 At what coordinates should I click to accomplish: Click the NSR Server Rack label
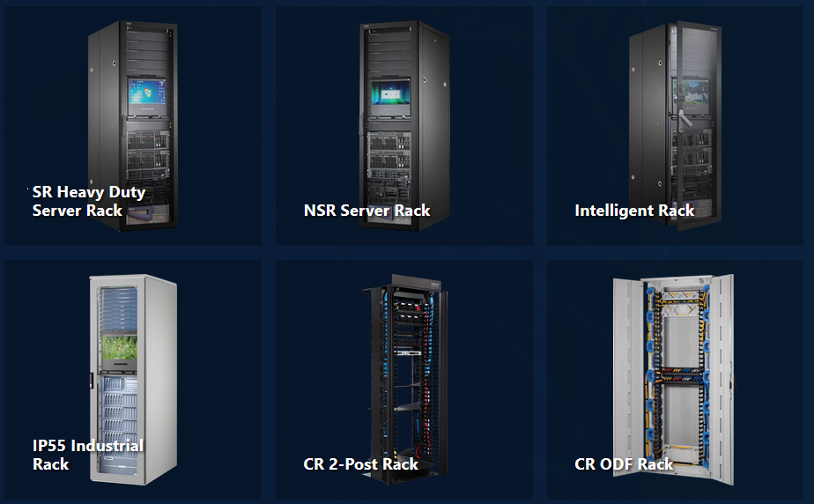point(366,211)
